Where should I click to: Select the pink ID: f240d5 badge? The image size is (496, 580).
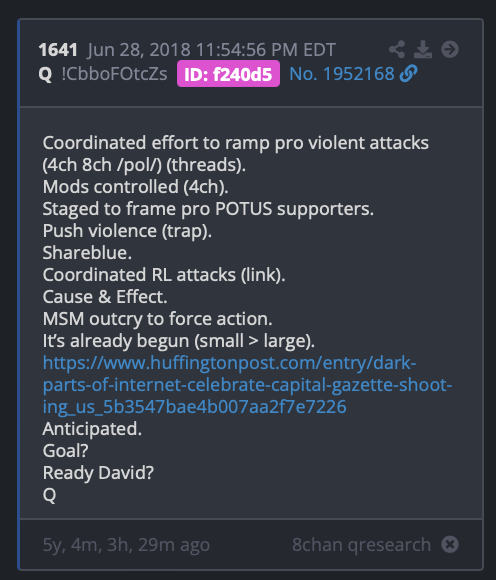(x=228, y=74)
